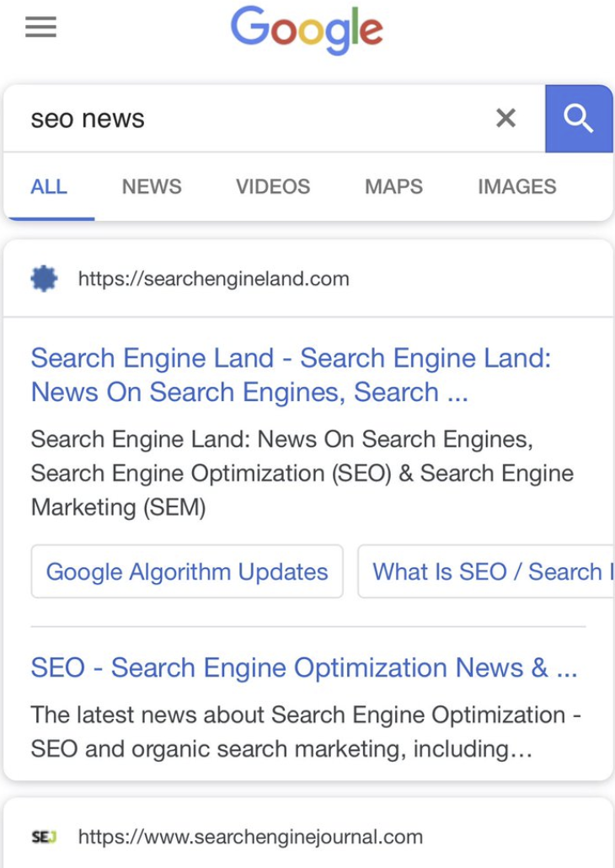Switch to the NEWS tab
Screen dimensions: 615x868
(152, 186)
